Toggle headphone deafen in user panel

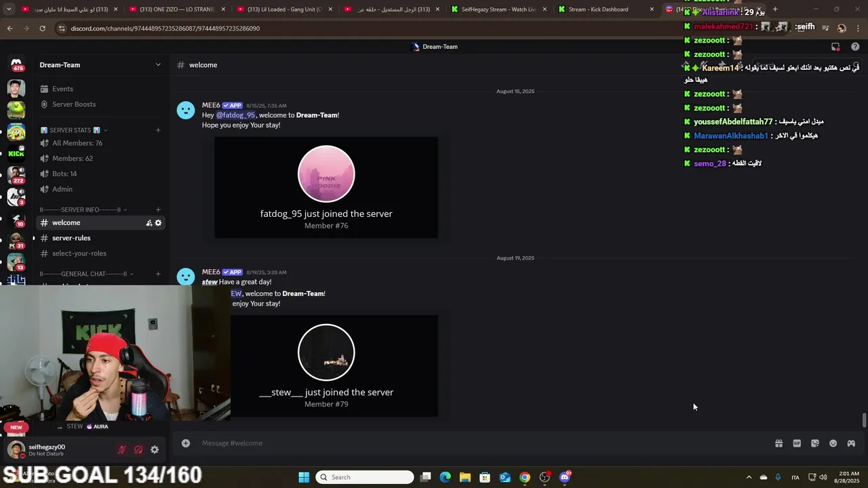pos(138,449)
